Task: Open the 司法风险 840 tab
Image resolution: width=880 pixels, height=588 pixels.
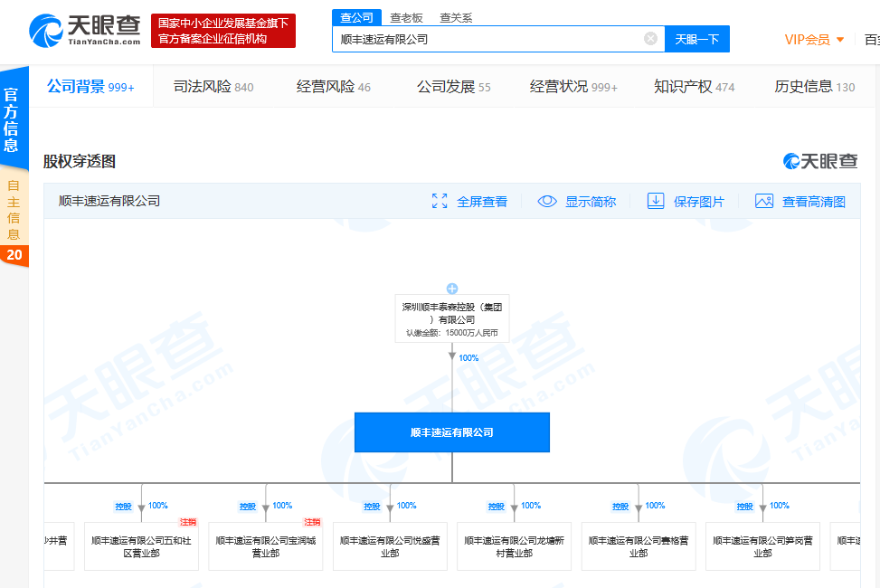Action: pos(213,87)
